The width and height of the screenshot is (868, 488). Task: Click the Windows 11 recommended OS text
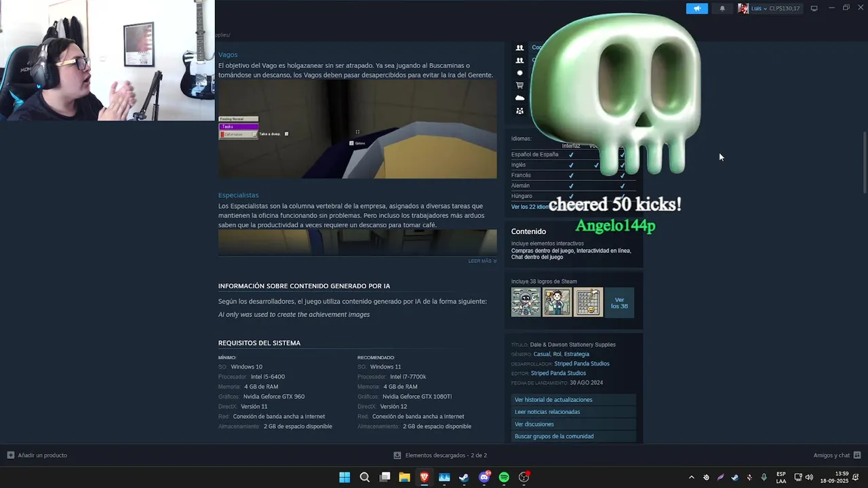tap(385, 367)
